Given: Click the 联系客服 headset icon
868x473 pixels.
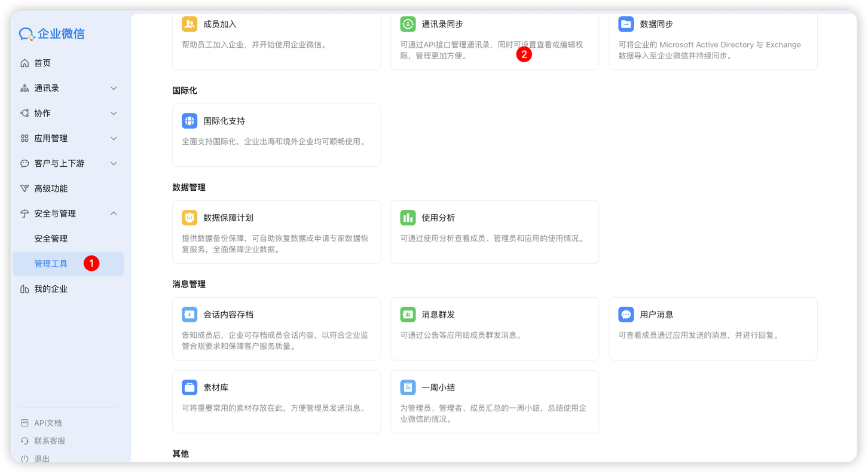Looking at the screenshot, I should pos(25,441).
